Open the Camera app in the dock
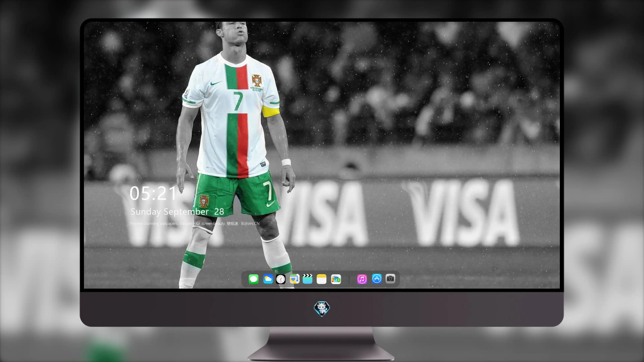This screenshot has height=362, width=644. pyautogui.click(x=390, y=279)
